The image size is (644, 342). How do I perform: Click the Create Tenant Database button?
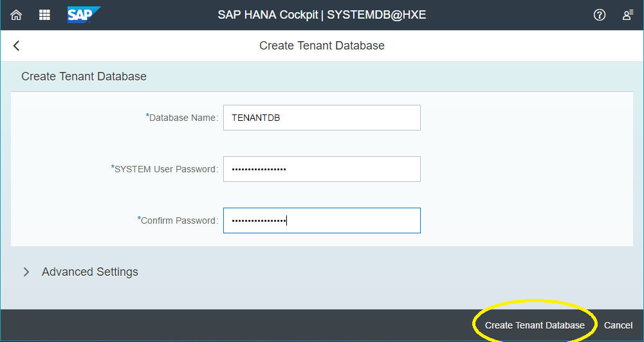(x=535, y=325)
